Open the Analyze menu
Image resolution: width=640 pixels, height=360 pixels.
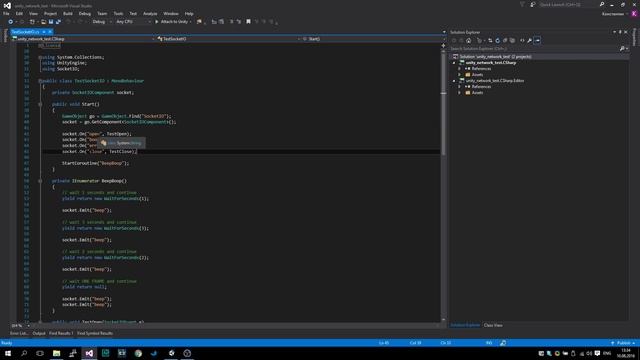(x=150, y=13)
